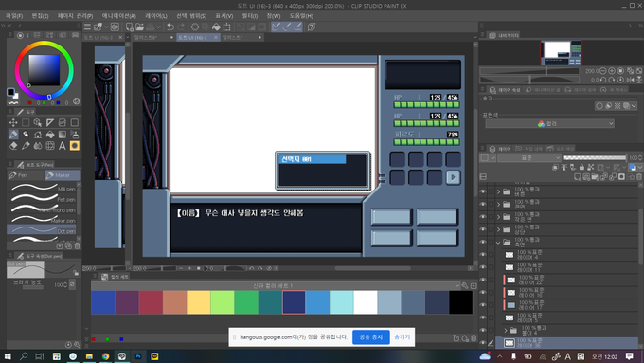Click the Open file folder icon
The width and height of the screenshot is (644, 363).
tap(139, 27)
